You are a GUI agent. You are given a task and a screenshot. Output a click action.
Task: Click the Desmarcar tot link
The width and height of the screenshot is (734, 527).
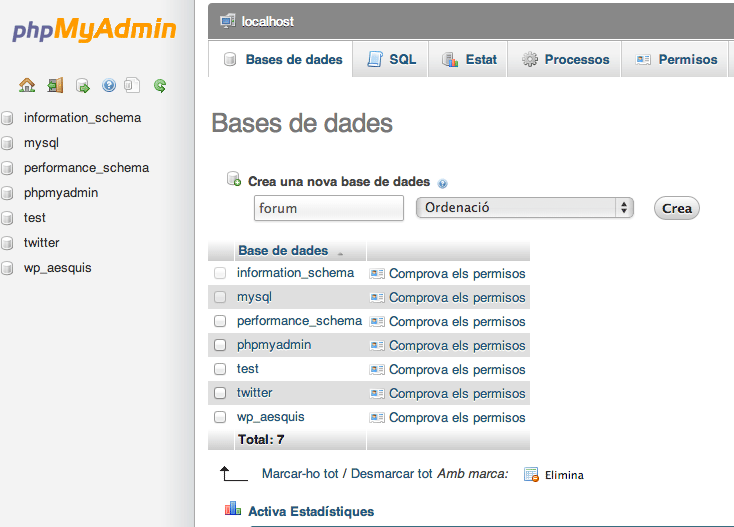[x=391, y=474]
